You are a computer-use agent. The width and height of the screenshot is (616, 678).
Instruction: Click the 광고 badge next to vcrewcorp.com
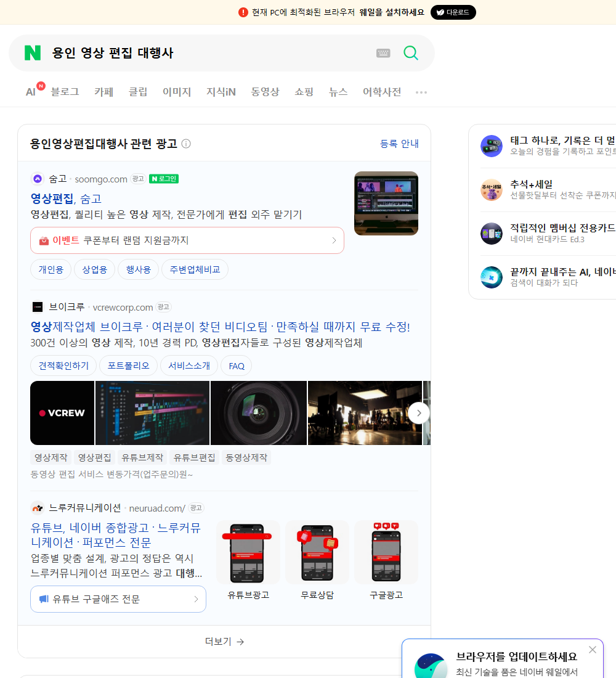163,307
